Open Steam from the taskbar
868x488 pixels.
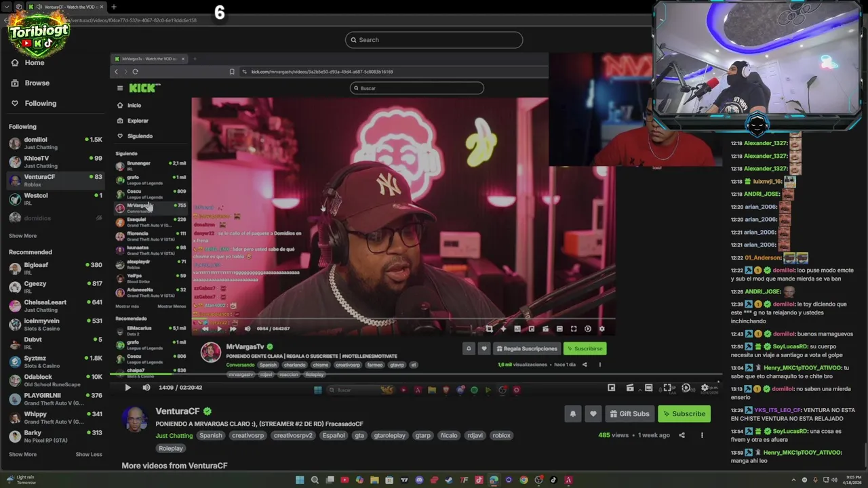point(449,481)
